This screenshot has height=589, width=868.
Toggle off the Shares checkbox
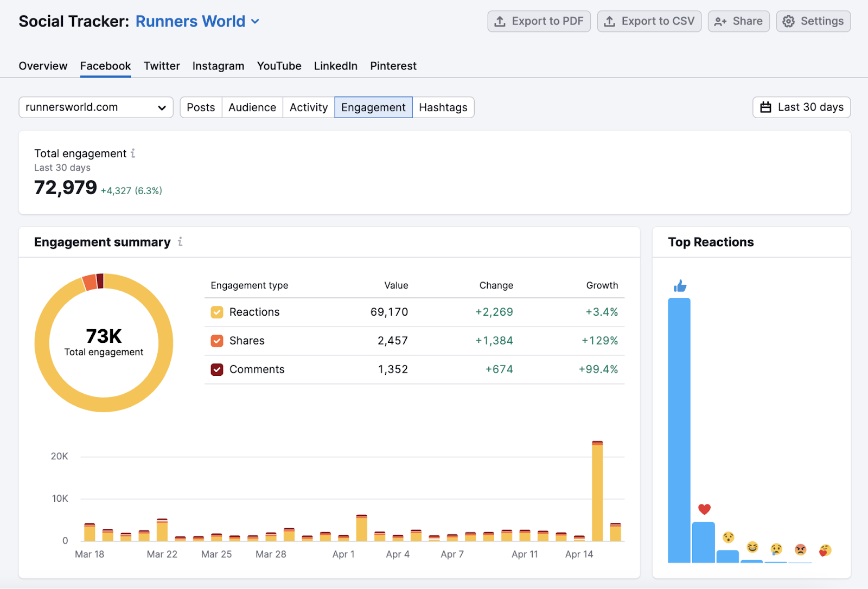tap(216, 341)
